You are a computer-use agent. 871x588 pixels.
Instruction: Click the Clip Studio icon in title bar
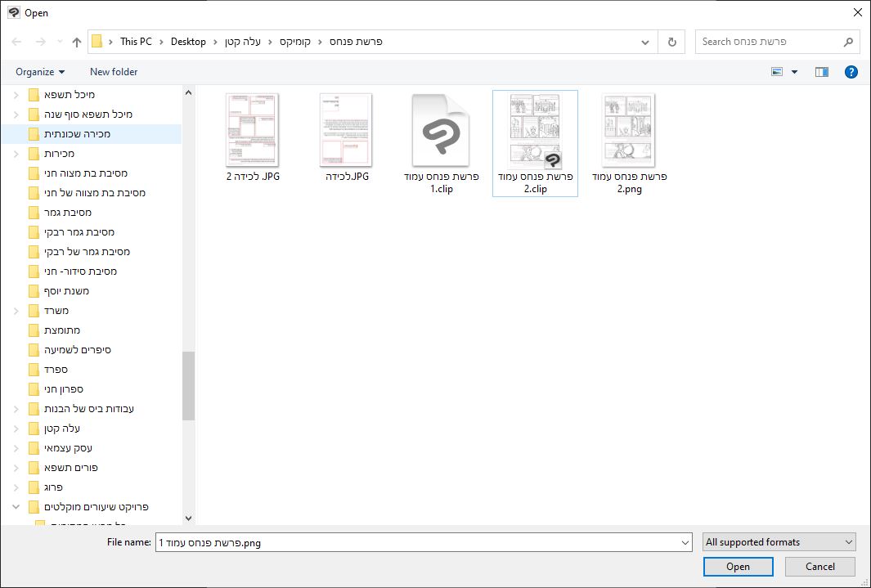click(13, 12)
